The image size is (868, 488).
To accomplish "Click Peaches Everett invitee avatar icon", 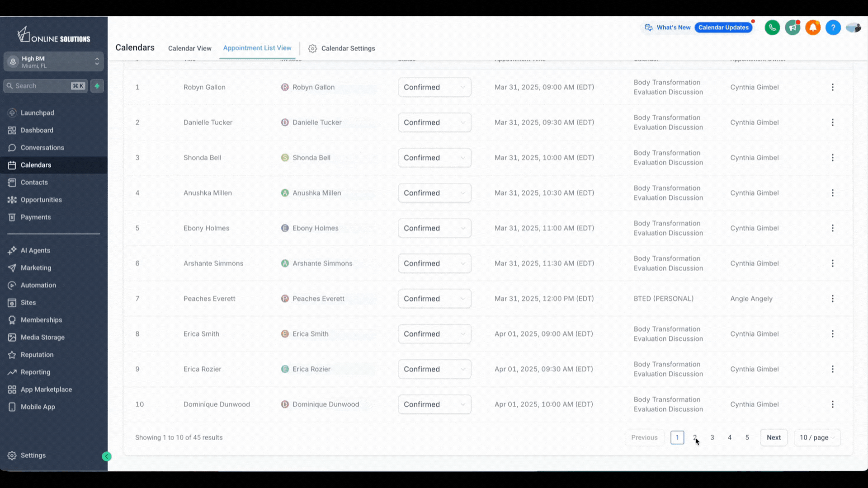I will click(x=285, y=299).
